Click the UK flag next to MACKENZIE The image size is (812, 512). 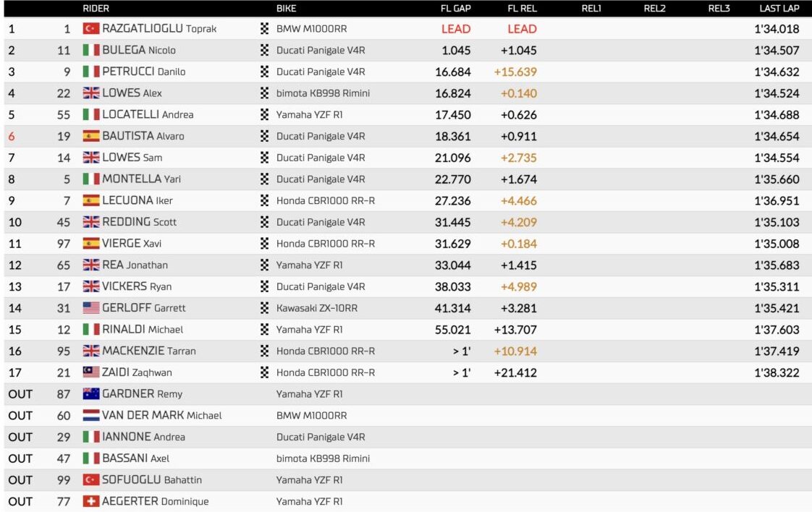tap(90, 351)
